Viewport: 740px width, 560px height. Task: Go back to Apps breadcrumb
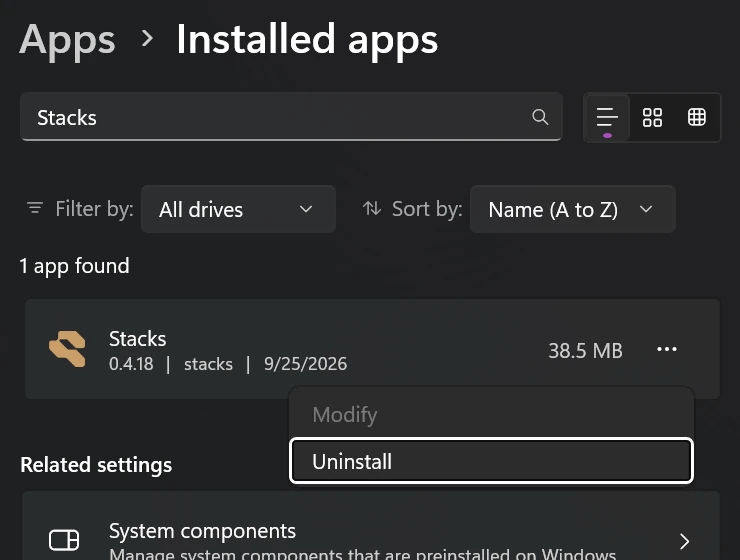pyautogui.click(x=67, y=40)
